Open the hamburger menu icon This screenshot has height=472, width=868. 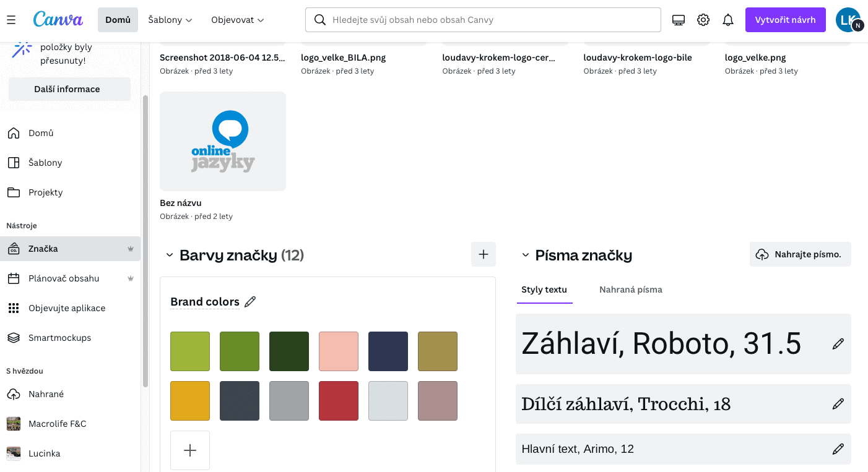pos(11,20)
